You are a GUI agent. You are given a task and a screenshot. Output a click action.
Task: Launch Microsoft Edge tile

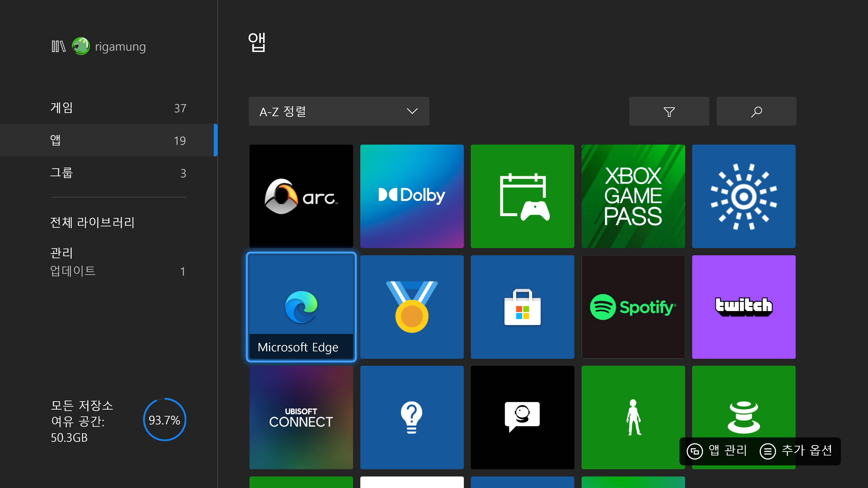tap(301, 307)
